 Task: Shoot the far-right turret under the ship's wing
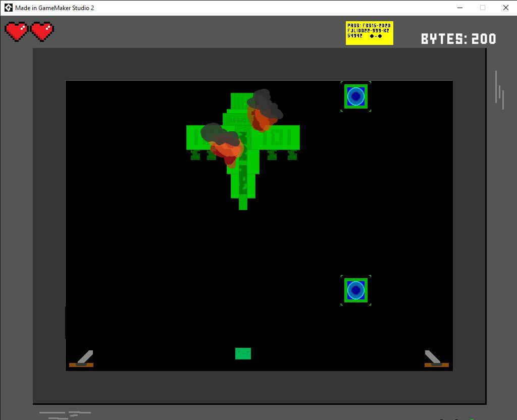292,155
